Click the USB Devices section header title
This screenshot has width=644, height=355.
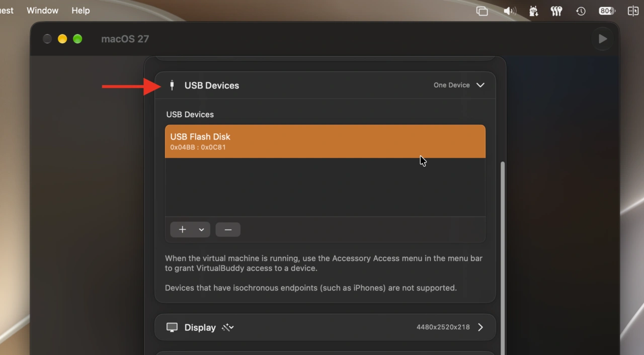coord(212,85)
